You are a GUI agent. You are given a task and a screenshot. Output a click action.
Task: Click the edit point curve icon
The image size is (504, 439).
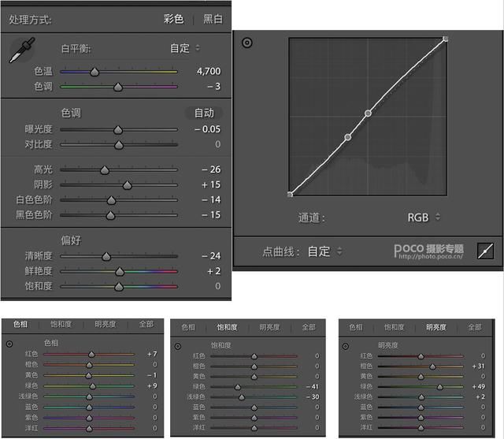click(x=486, y=251)
